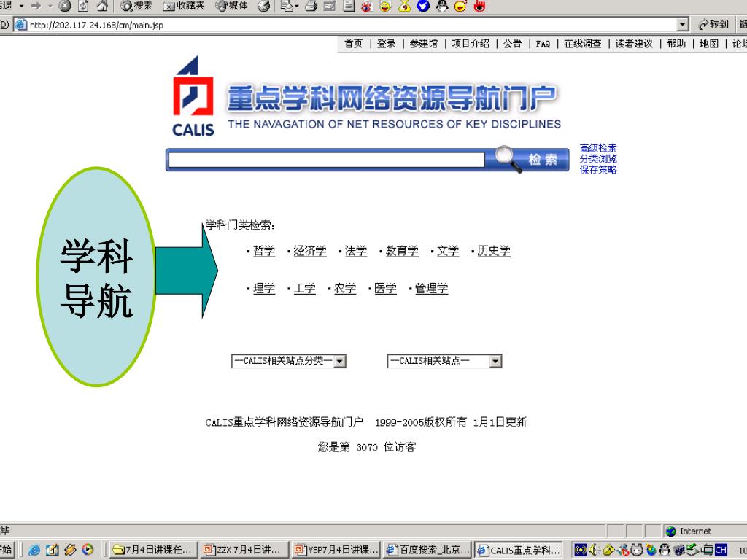
Task: Open the 管理学 discipline link
Action: (431, 288)
